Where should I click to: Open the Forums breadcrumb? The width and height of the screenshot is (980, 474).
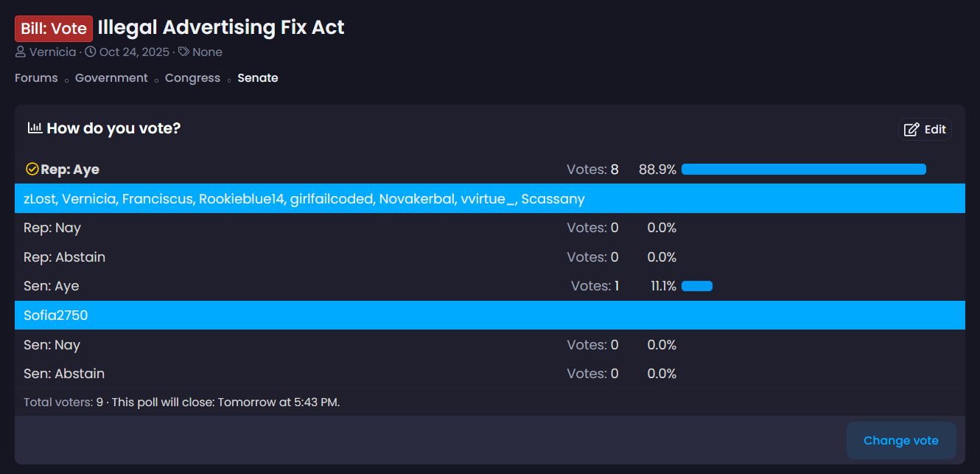pos(36,78)
